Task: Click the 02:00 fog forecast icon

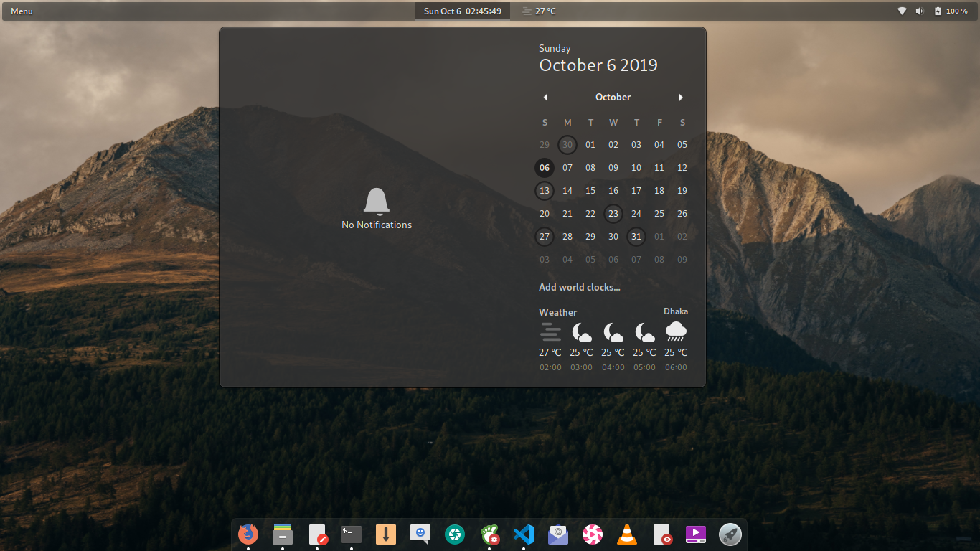Action: (x=550, y=331)
